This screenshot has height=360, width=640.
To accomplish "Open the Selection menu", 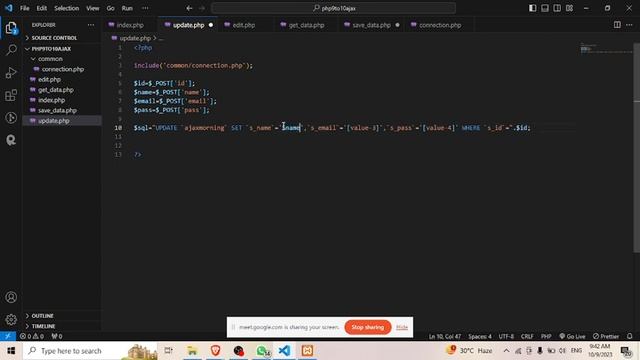I will [67, 8].
